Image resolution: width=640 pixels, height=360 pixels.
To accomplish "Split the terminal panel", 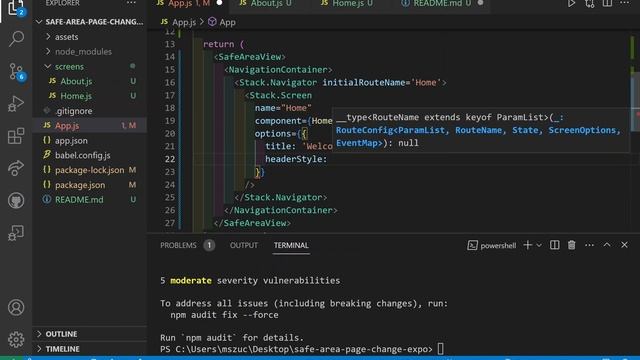I will coord(554,245).
